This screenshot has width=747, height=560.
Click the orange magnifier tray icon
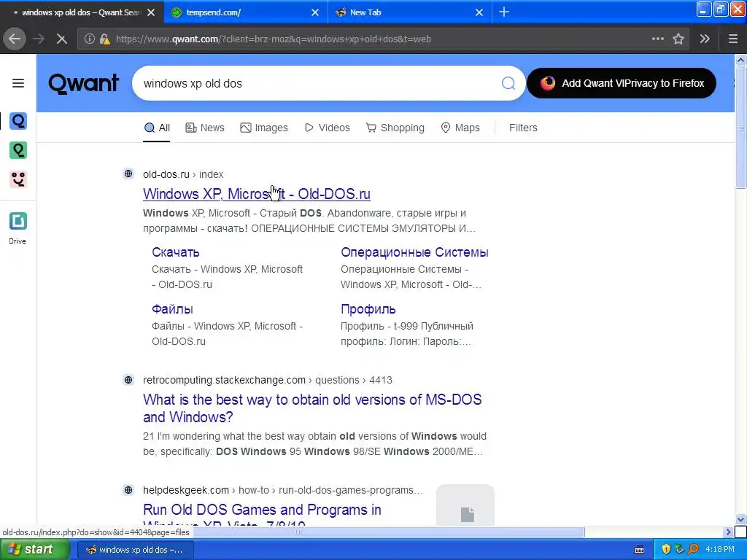coord(693,550)
